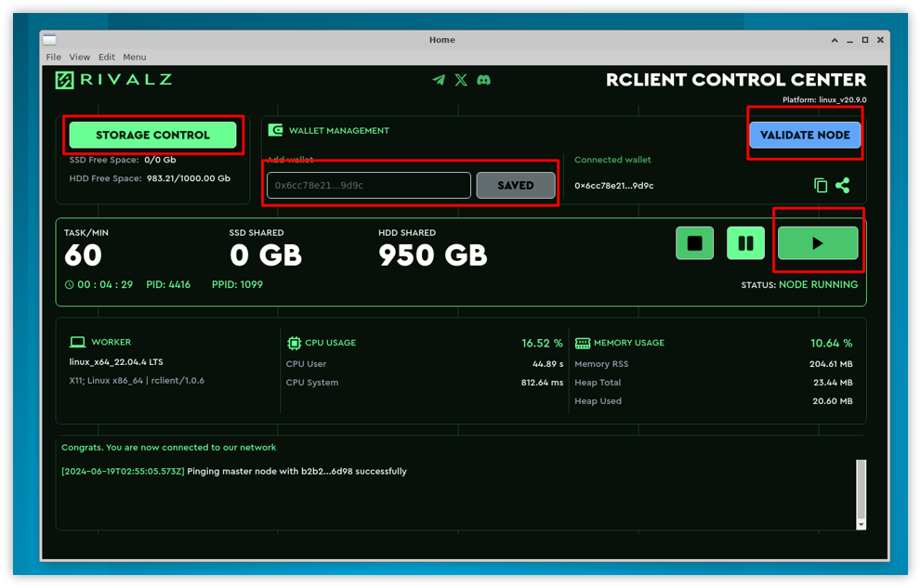Start the node with the play button
Viewport: 921px width, 588px height.
(x=818, y=243)
